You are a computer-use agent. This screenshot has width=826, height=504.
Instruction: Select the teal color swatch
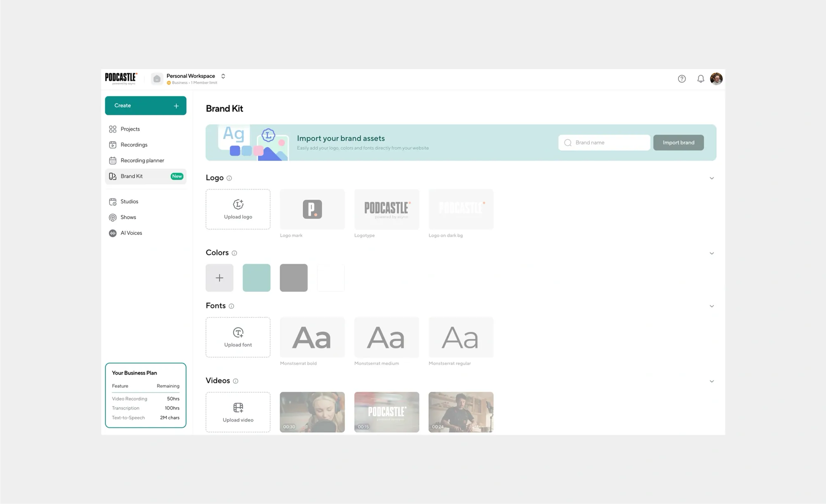click(256, 278)
